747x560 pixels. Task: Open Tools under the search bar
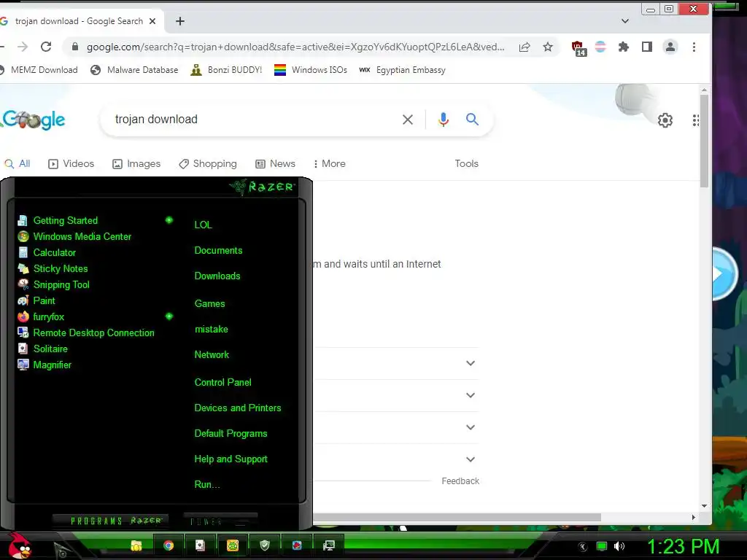[x=466, y=164]
